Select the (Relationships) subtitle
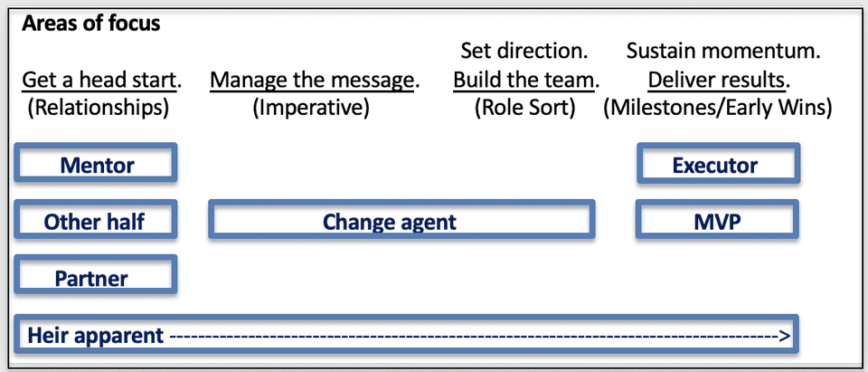The width and height of the screenshot is (868, 372). click(x=99, y=109)
